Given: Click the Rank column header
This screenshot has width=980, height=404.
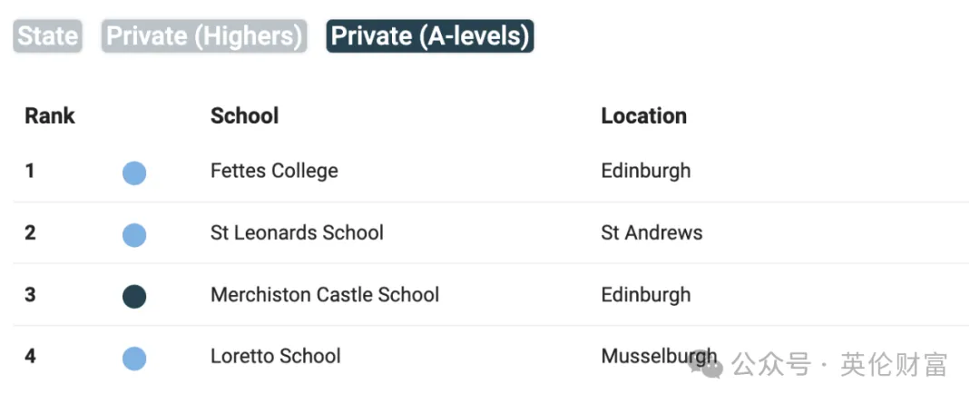Looking at the screenshot, I should point(50,115).
